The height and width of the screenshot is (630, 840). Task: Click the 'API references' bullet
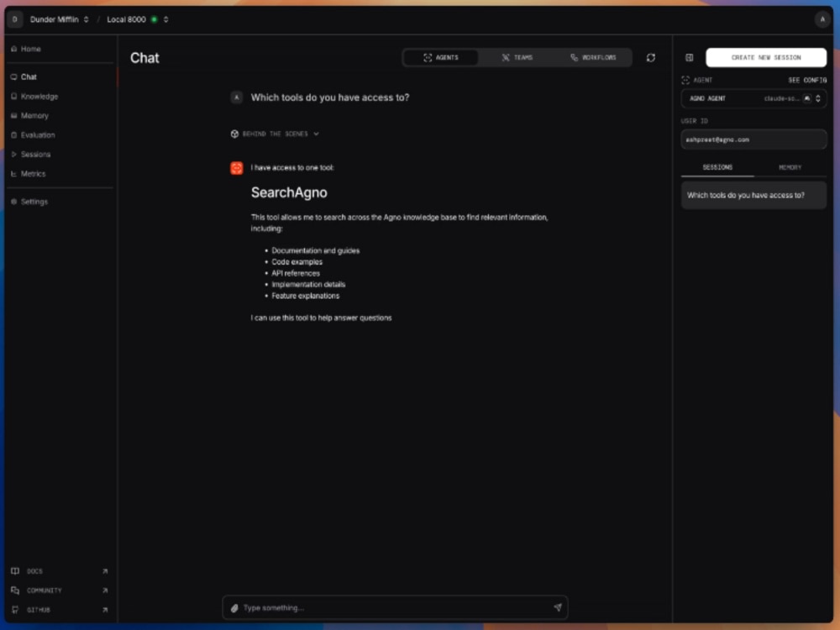point(296,273)
